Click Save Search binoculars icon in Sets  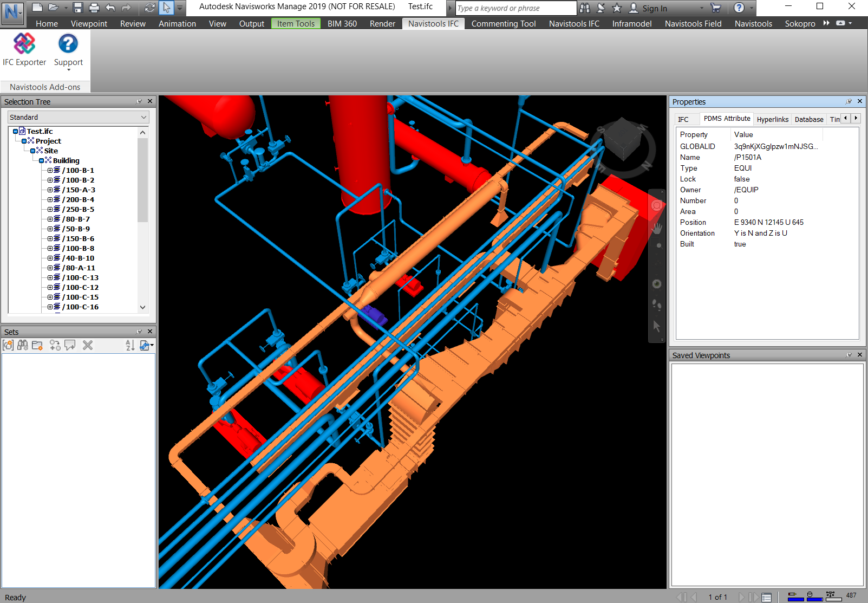(x=23, y=345)
